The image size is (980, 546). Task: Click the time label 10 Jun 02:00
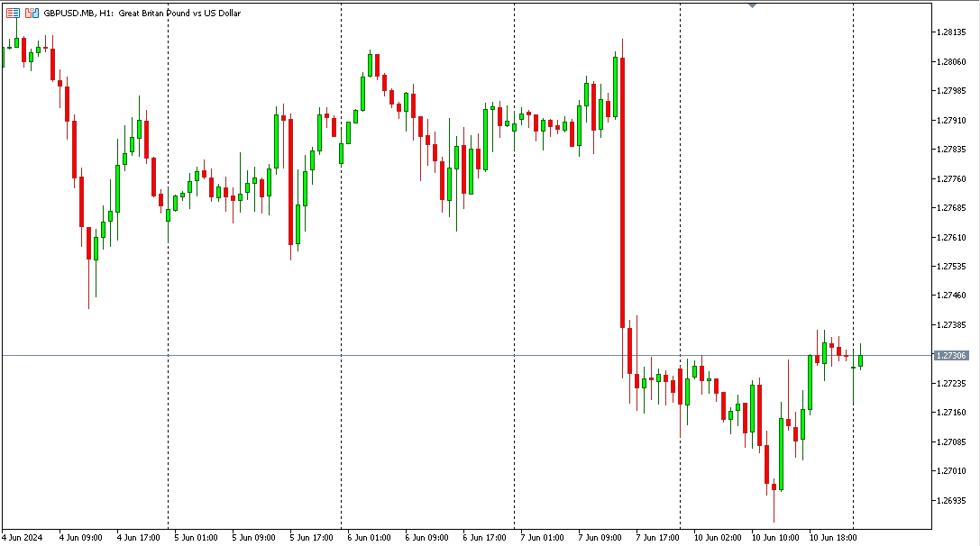point(718,537)
